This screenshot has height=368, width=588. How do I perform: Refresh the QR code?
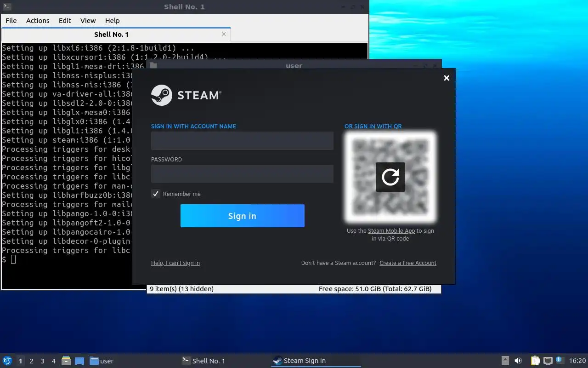[390, 177]
